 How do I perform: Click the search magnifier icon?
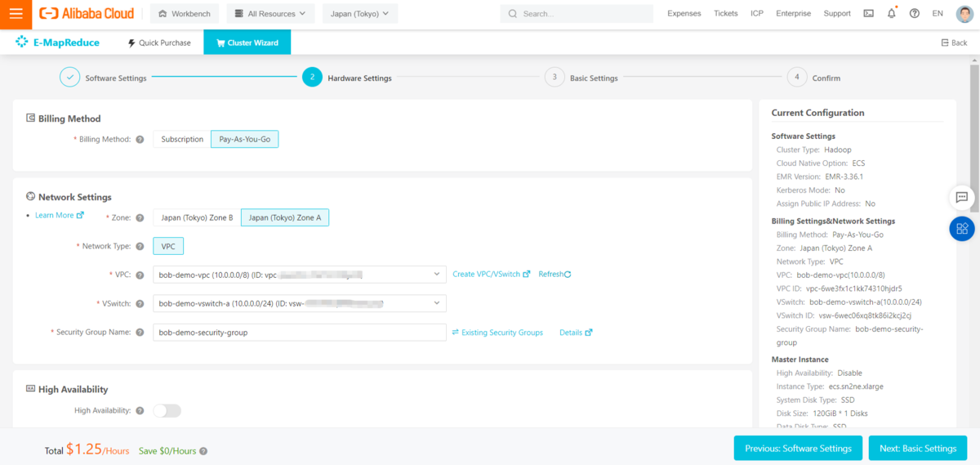coord(513,14)
